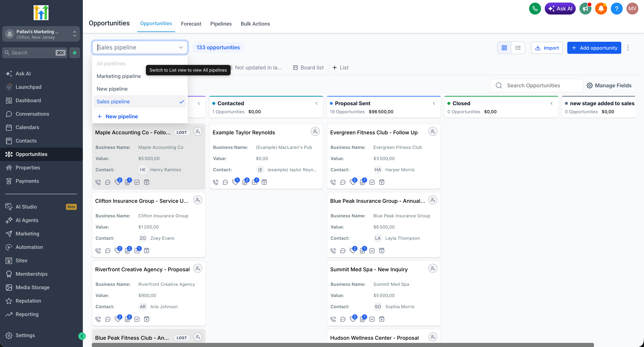Collapse the Proposal Sent stage column
Screen dimensions: 644x347
[x=434, y=103]
